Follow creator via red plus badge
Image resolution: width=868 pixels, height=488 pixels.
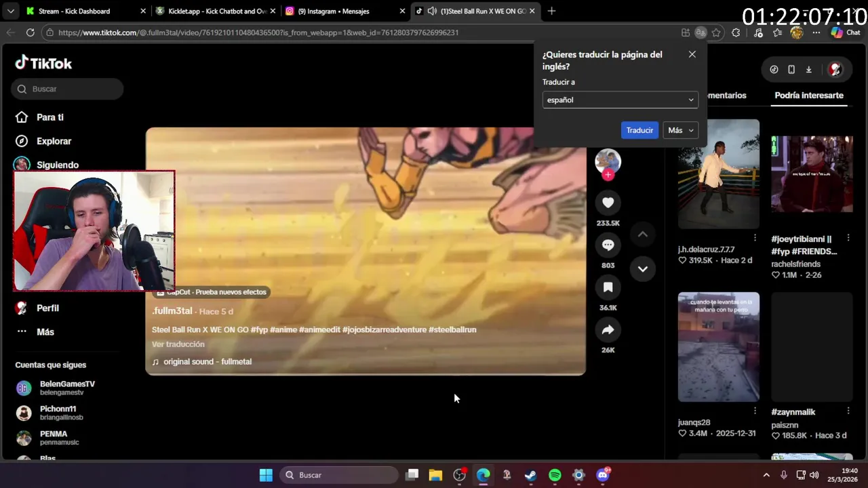coord(608,175)
